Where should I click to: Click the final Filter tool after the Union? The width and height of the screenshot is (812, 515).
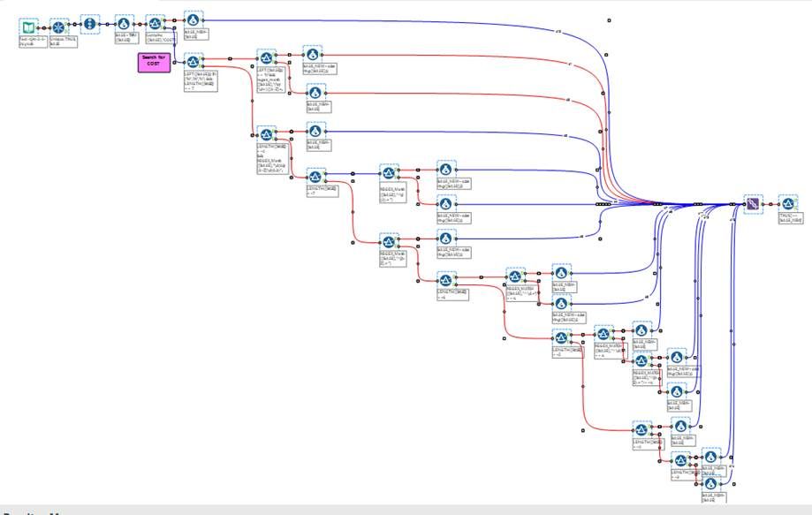click(788, 204)
